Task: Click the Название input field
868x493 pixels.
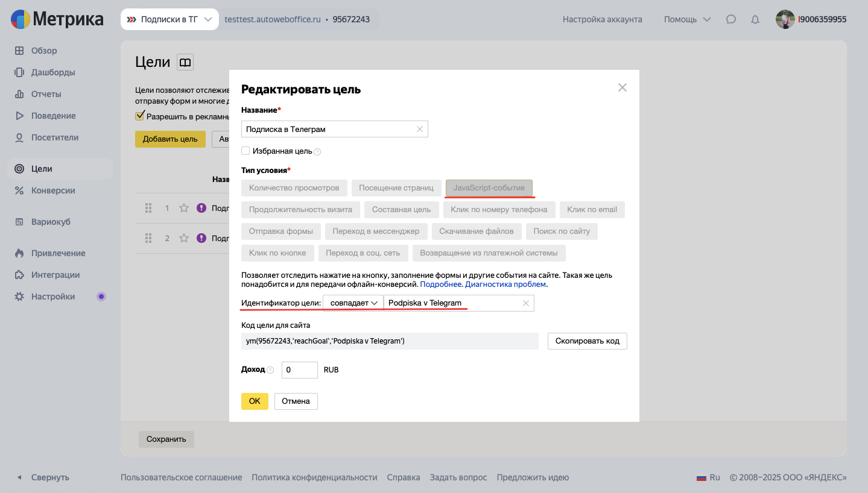Action: click(335, 129)
